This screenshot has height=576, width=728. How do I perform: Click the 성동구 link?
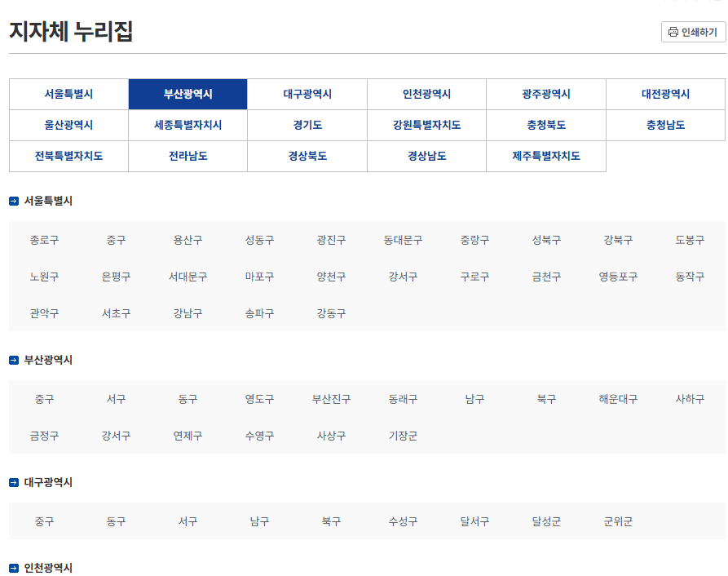pyautogui.click(x=259, y=240)
